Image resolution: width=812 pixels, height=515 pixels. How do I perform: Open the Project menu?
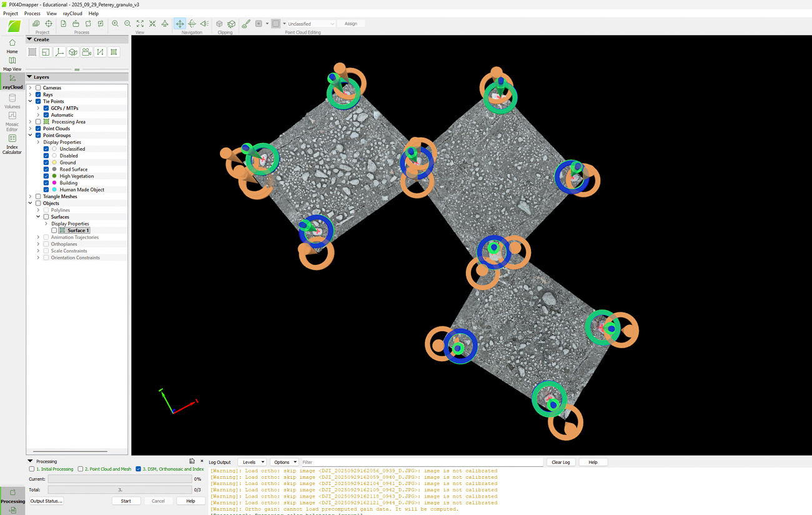click(11, 13)
